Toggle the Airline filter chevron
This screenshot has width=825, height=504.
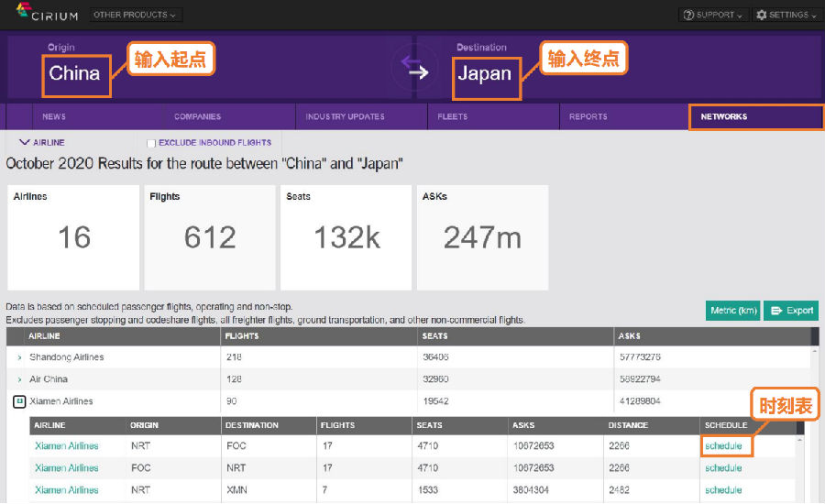(25, 143)
